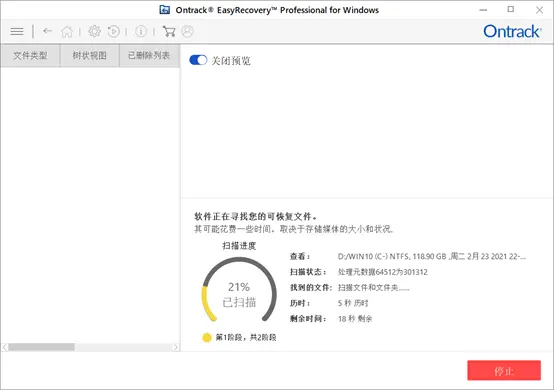Click the 软件正在寻找您的可恢复文件 message
554x390 pixels.
pyautogui.click(x=255, y=217)
